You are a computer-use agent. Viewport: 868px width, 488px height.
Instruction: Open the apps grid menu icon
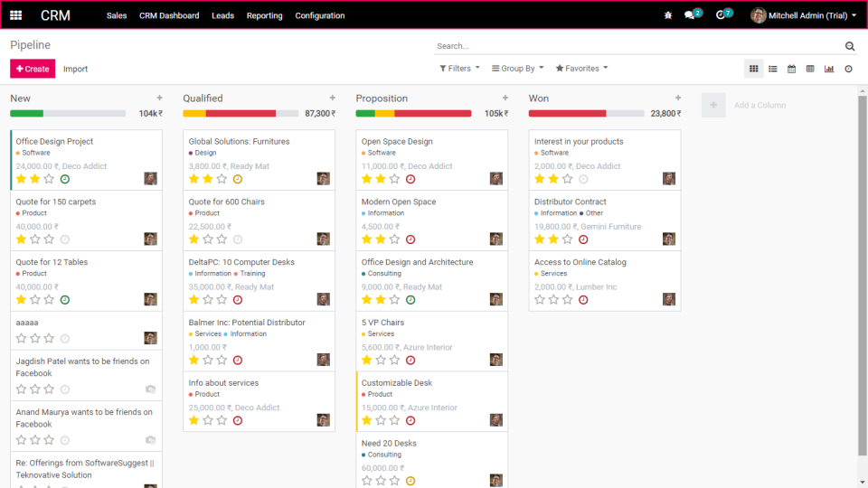tap(16, 15)
